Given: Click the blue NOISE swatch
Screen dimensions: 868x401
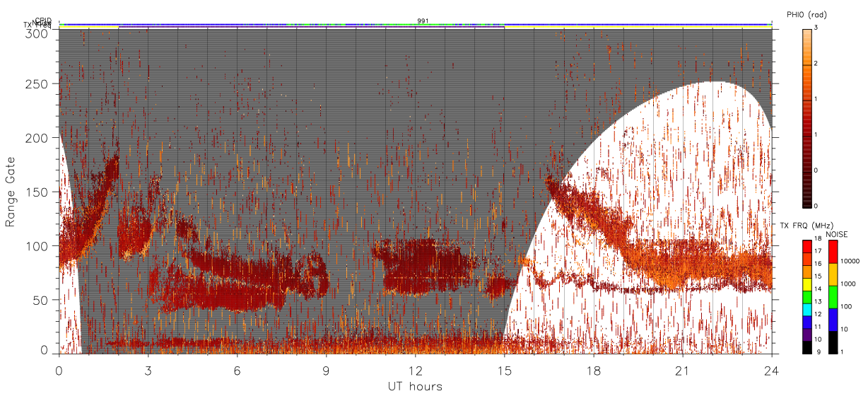Looking at the screenshot, I should pyautogui.click(x=832, y=320).
